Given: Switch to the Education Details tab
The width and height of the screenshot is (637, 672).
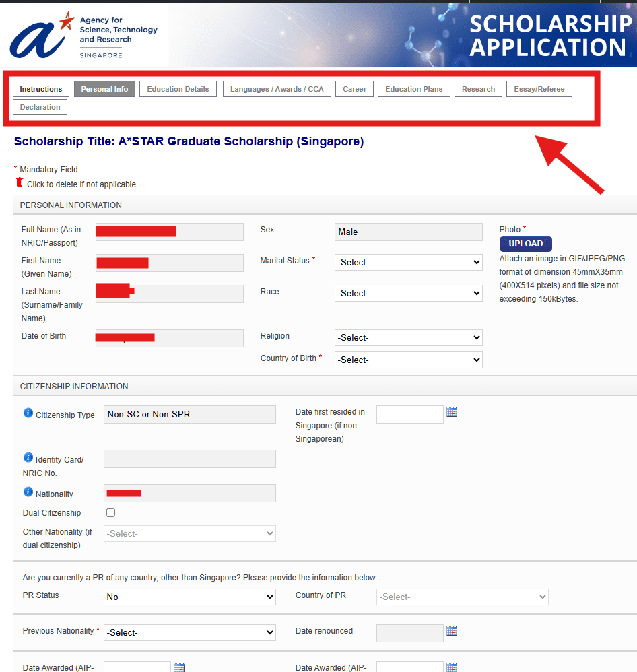Looking at the screenshot, I should pos(178,89).
